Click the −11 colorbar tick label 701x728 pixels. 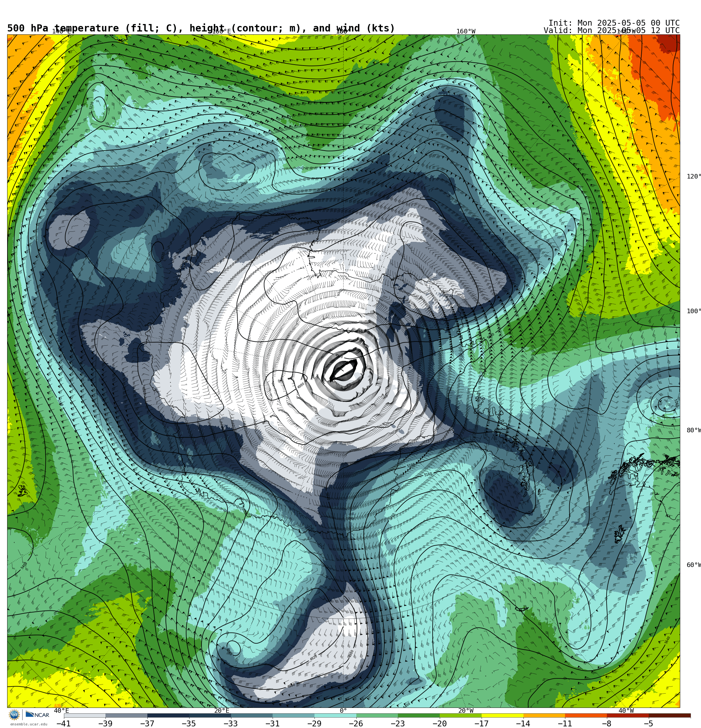(565, 723)
